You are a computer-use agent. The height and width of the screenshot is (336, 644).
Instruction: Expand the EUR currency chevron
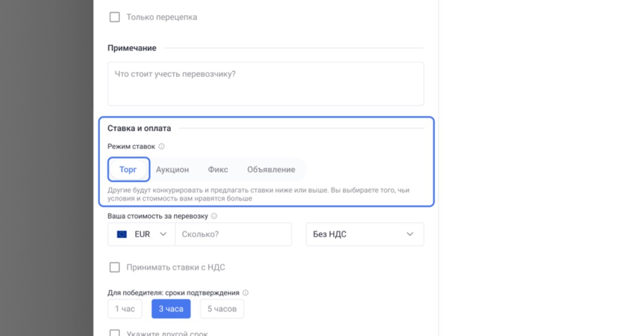click(x=163, y=234)
